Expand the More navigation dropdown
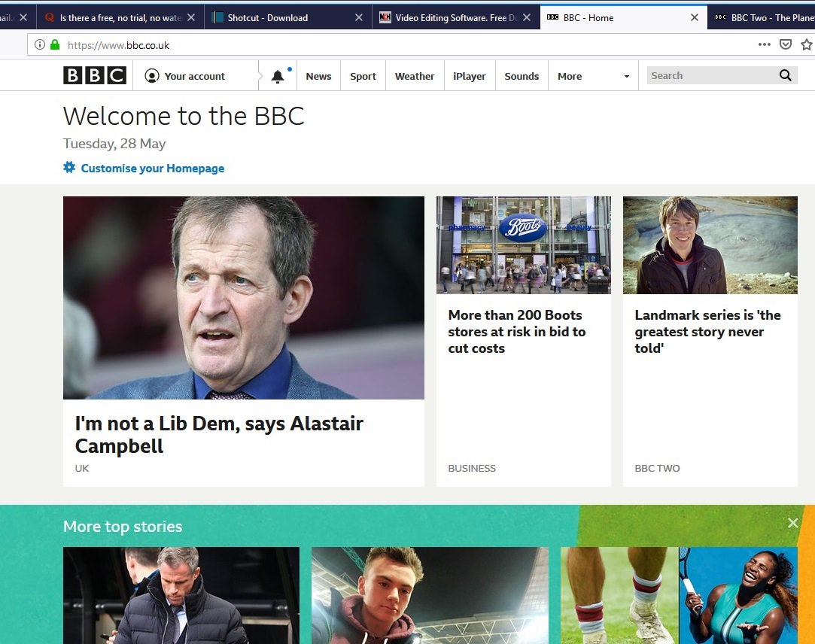 [593, 76]
